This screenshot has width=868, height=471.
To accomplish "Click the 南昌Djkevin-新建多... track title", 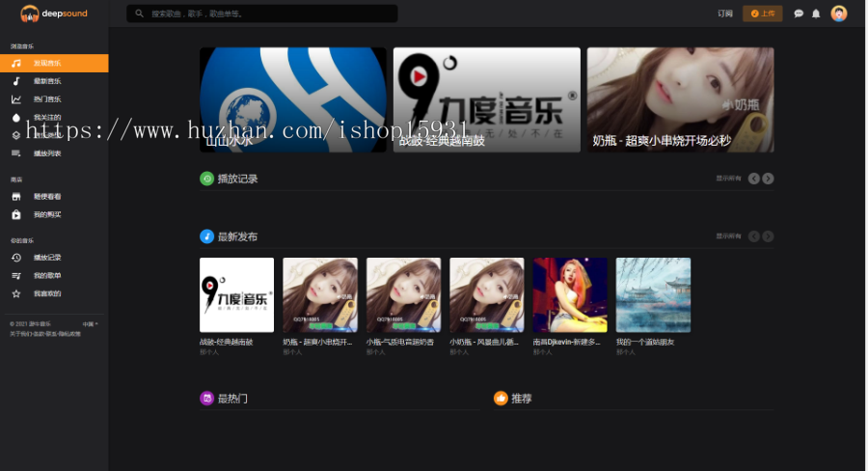I will (566, 342).
